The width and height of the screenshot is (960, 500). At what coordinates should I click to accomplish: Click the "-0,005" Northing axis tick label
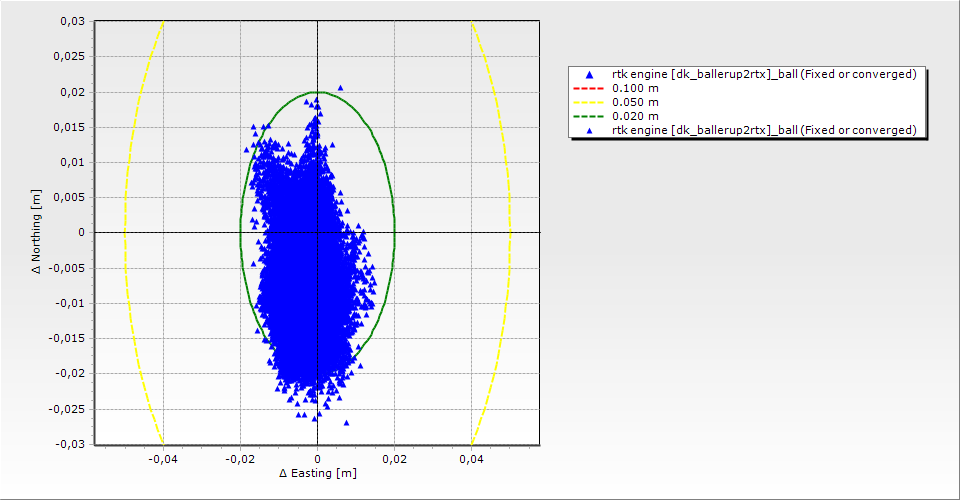pyautogui.click(x=67, y=268)
